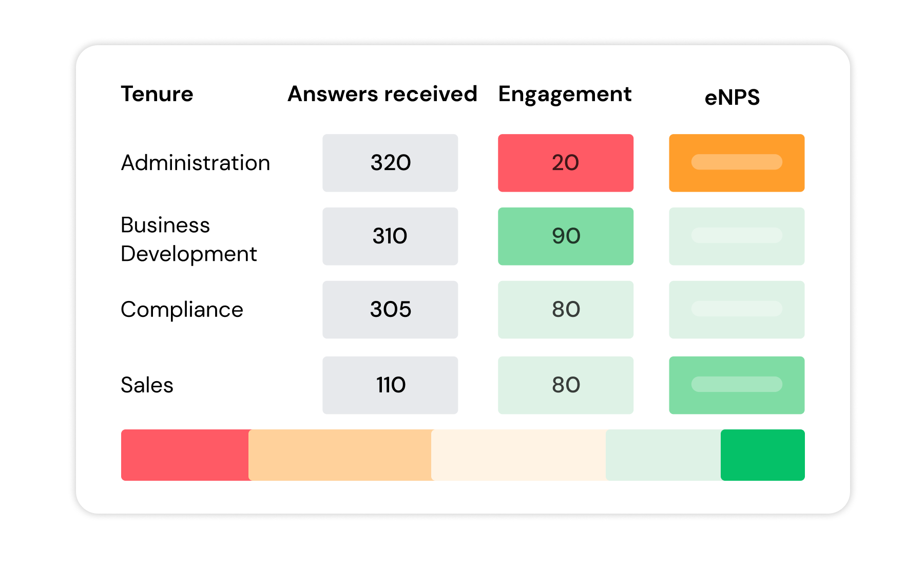This screenshot has width=924, height=565.
Task: Click the 310 answers cell
Action: click(390, 236)
